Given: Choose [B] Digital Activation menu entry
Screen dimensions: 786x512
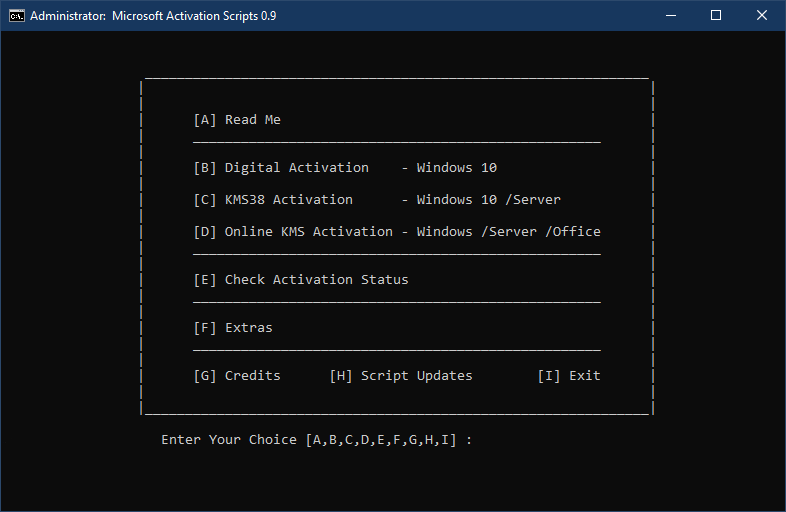Looking at the screenshot, I should (x=281, y=168).
